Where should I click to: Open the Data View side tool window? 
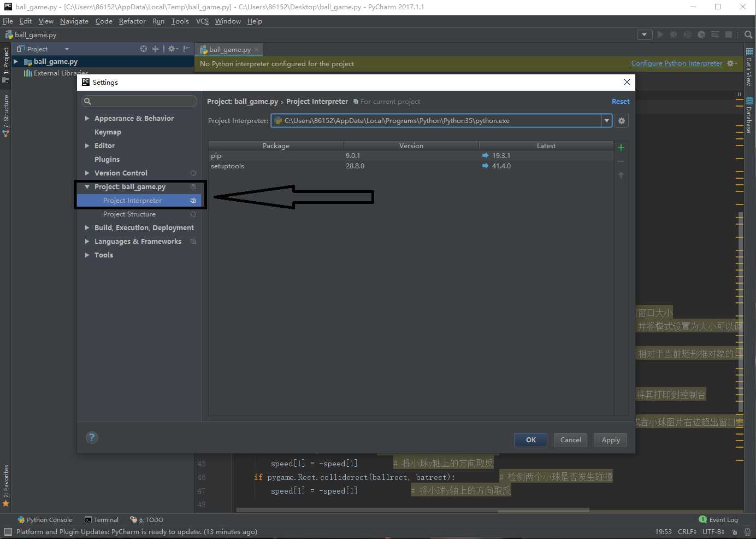749,67
